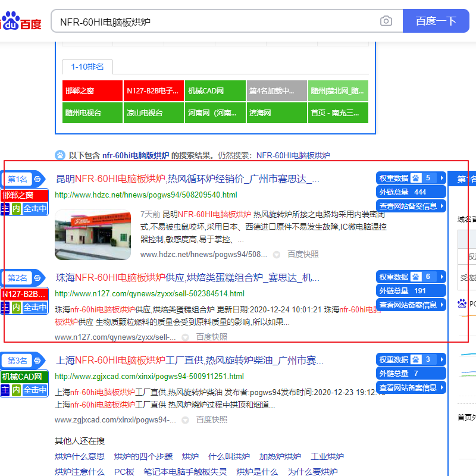476x476 pixels.
Task: Search related term 烘炉的四个步骤
Action: point(143,456)
